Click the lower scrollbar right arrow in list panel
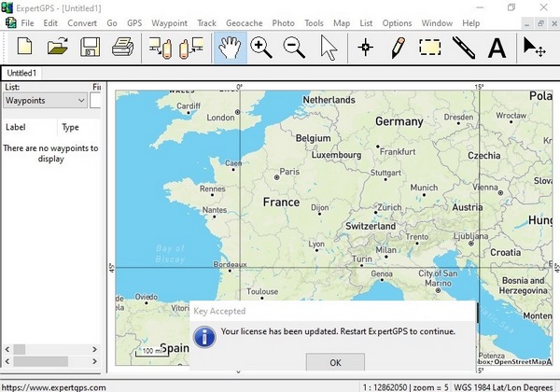The image size is (560, 392). (x=94, y=361)
